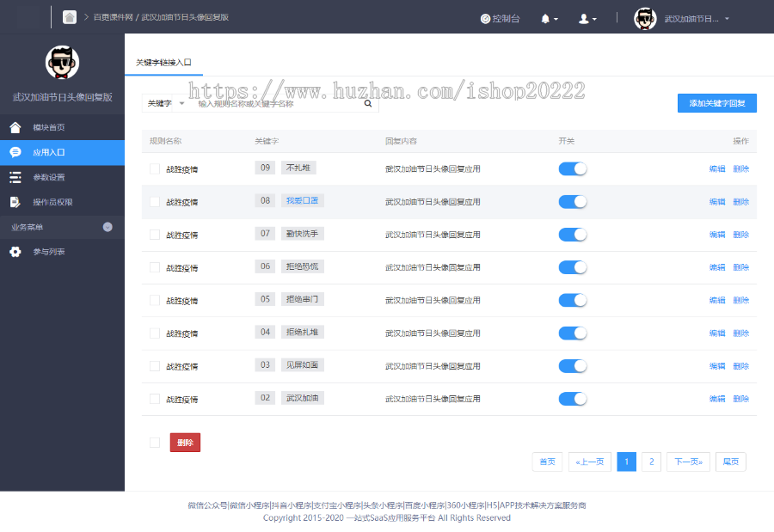774x532 pixels.
Task: Check the box for row 08
Action: click(155, 202)
